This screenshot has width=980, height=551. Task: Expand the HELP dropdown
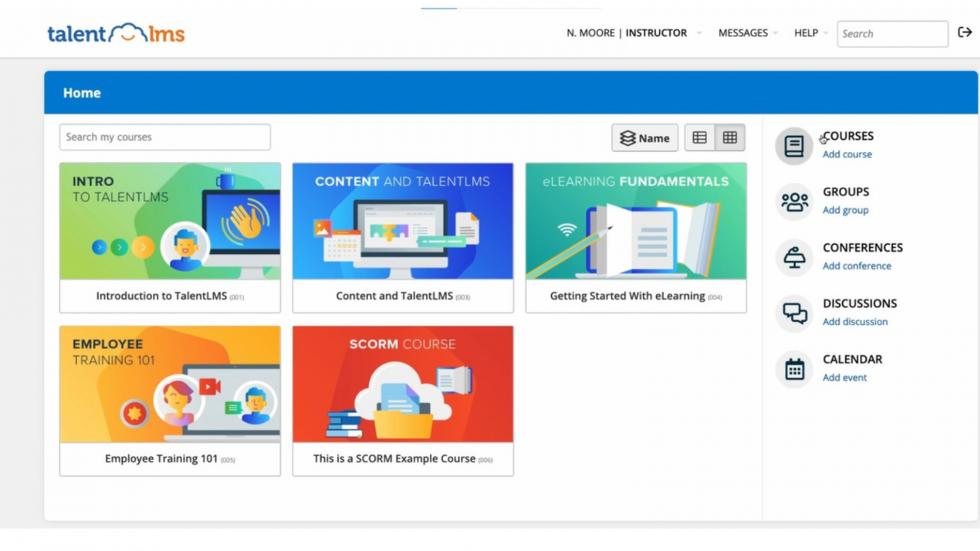(x=806, y=33)
